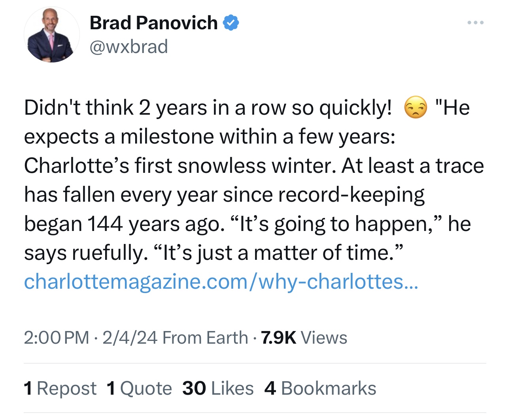Viewport: 510px width, 420px height.
Task: Click the "Didn't think 2 years" opening line
Action: [x=208, y=108]
